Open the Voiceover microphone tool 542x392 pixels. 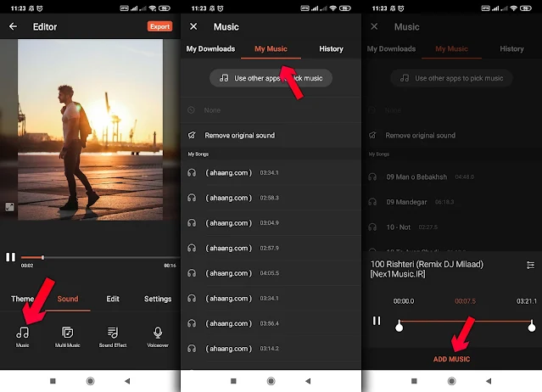tap(158, 336)
